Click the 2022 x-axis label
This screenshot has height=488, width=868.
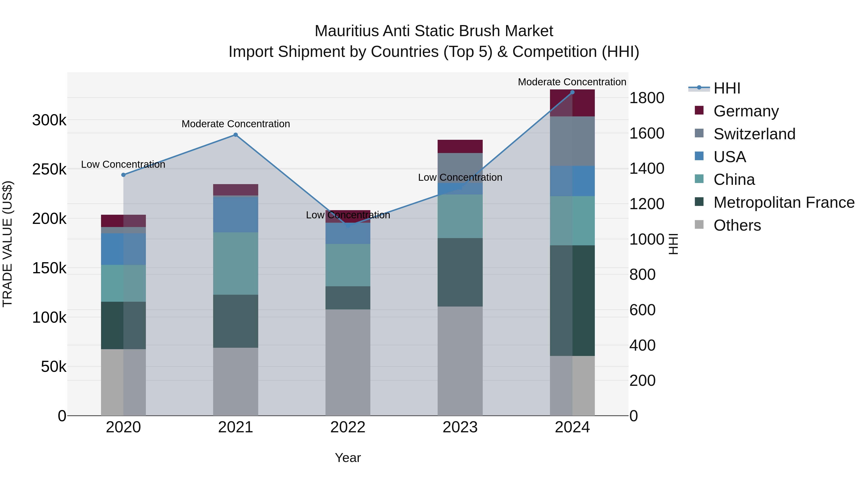click(348, 427)
